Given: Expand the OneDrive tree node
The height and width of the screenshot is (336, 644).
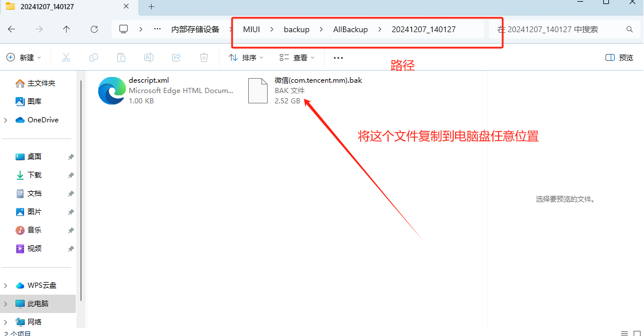Looking at the screenshot, I should [5, 120].
